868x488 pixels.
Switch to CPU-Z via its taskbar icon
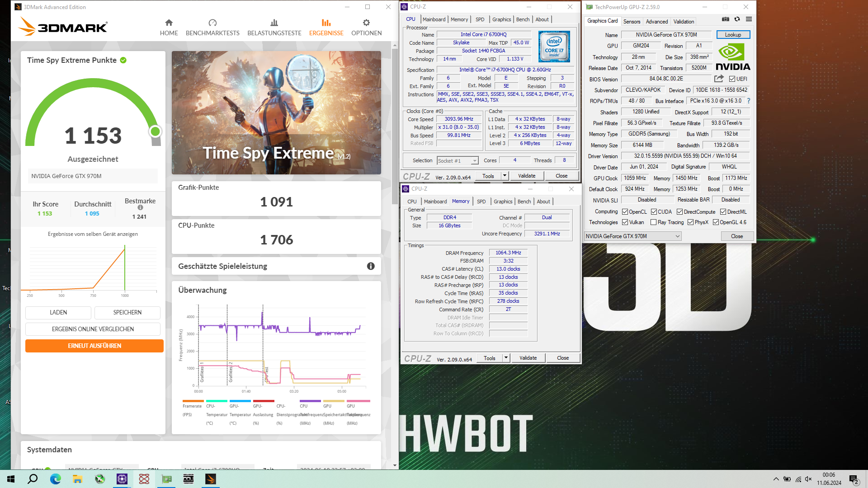[x=122, y=479]
